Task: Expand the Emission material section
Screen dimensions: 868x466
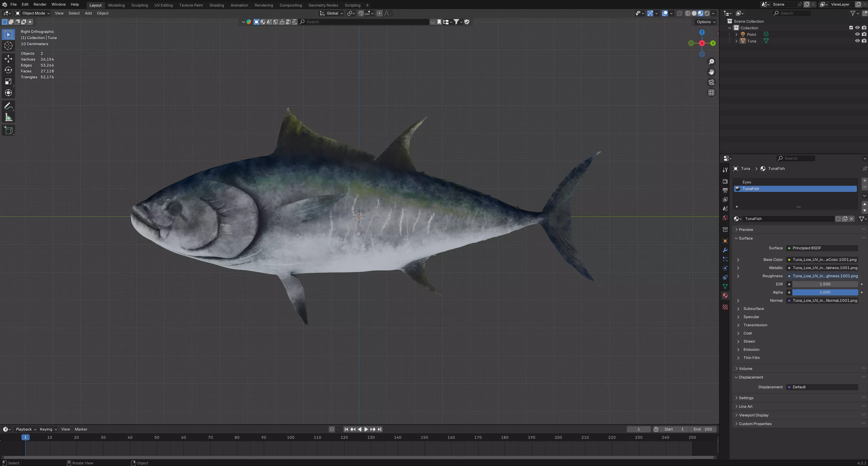Action: 738,349
